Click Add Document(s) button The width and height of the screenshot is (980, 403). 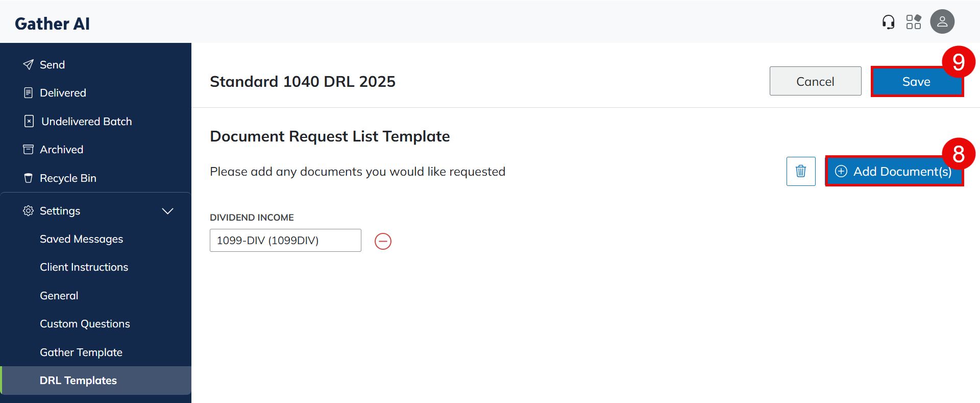pyautogui.click(x=894, y=172)
